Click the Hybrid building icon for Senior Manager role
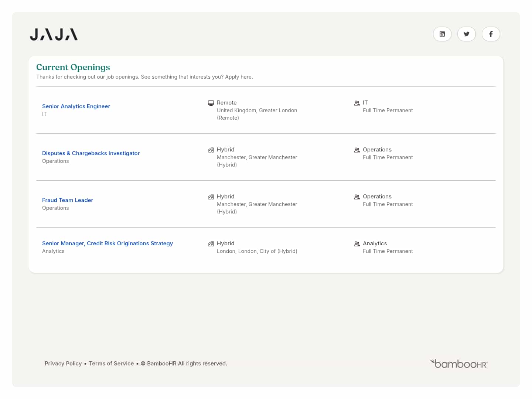The height and width of the screenshot is (399, 532). [211, 244]
